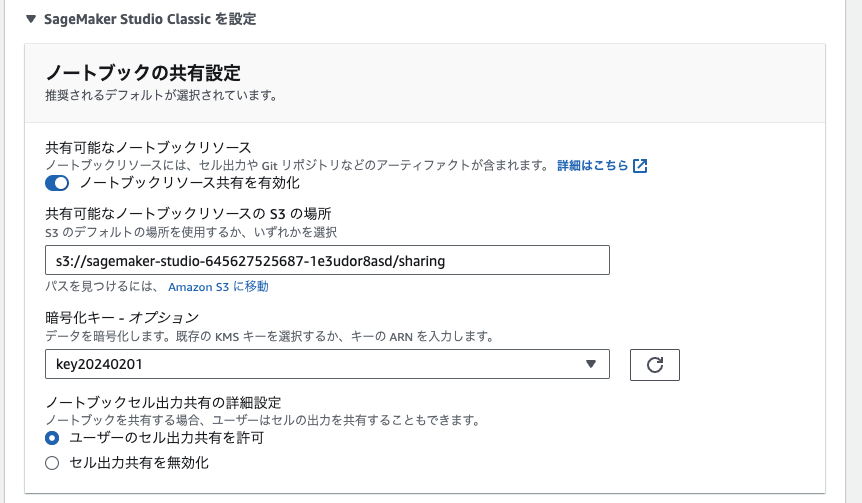Click the 推奨されるデフォルトが選択されています text
This screenshot has width=862, height=503.
(x=162, y=95)
